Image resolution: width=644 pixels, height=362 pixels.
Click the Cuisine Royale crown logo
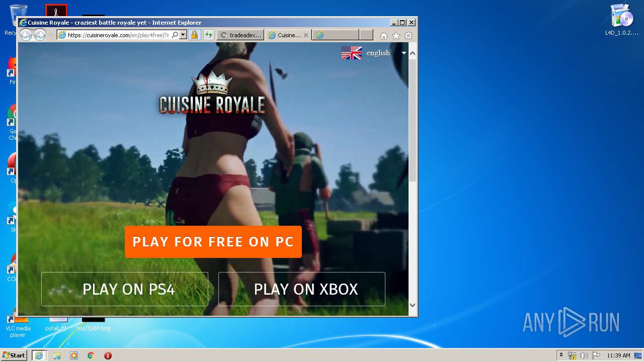point(212,93)
